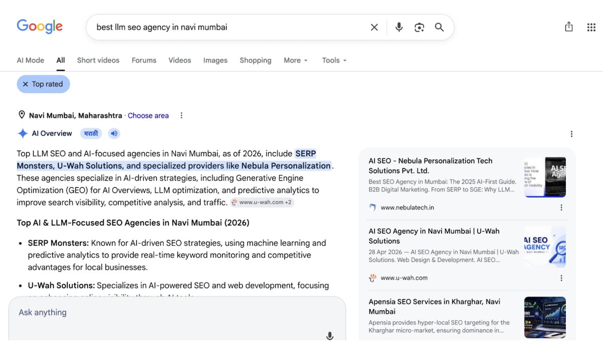
Task: Click Top AI & LLM-Focused SEO Agencies heading
Action: [x=133, y=222]
